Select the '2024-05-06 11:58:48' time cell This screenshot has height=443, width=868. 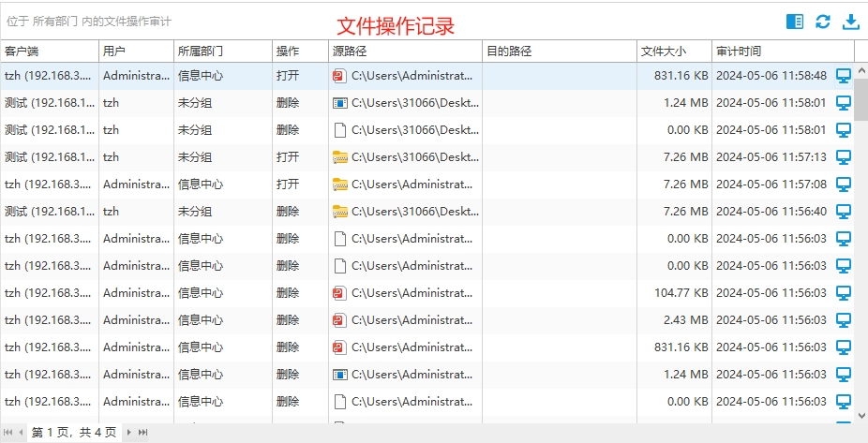click(771, 76)
